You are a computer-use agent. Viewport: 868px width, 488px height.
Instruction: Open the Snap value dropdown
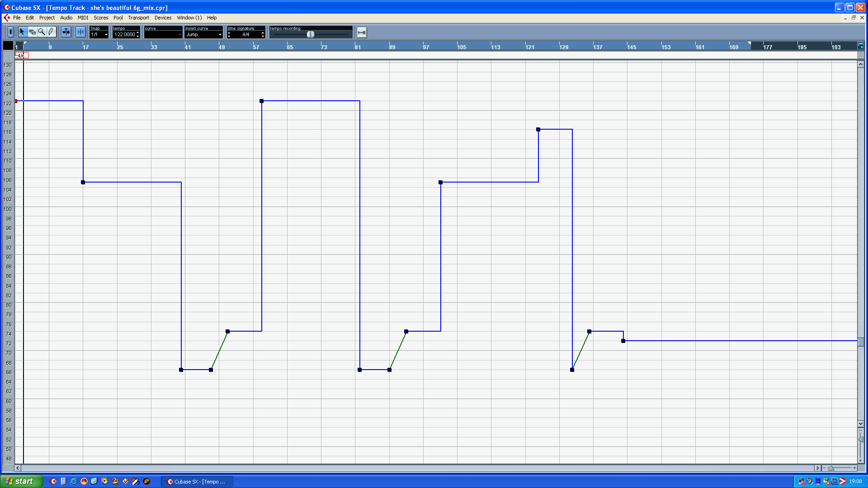[106, 35]
